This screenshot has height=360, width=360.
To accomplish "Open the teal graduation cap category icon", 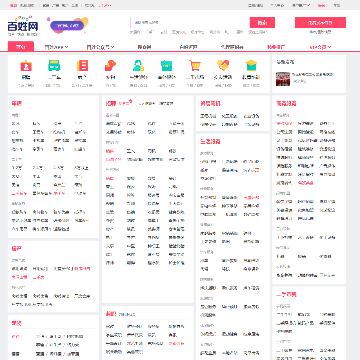I will pos(251,66).
